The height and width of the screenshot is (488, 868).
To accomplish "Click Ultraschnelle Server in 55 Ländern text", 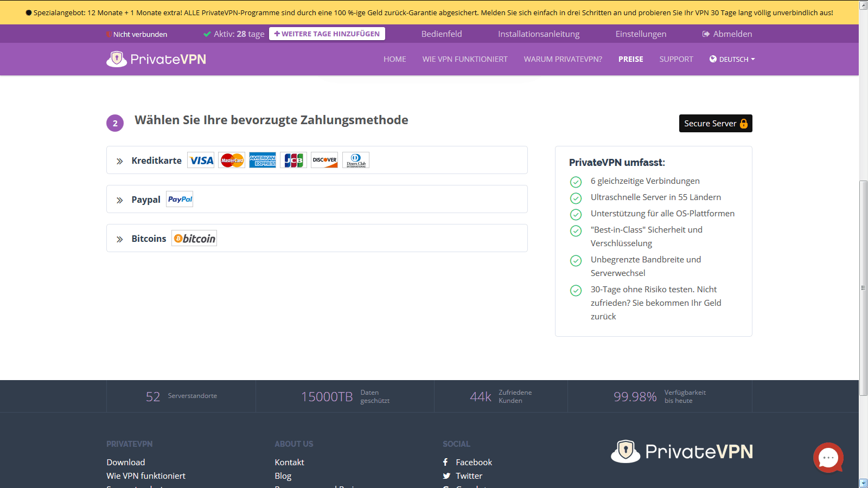I will click(656, 197).
